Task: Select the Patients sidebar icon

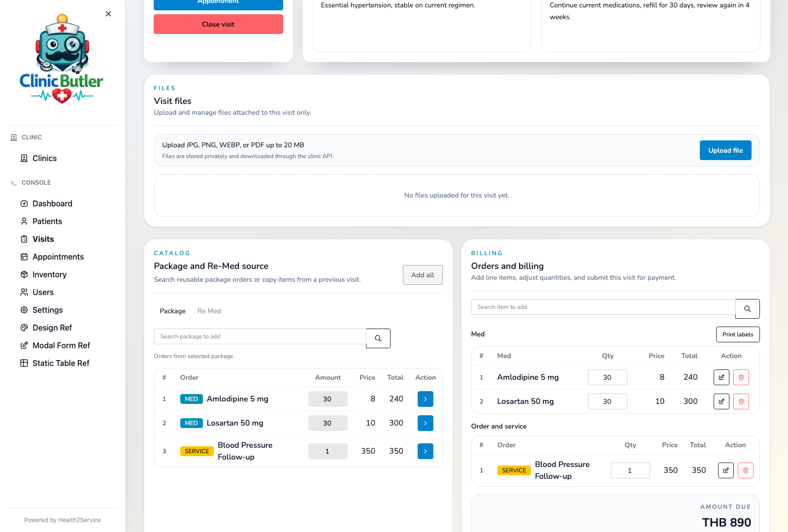Action: [24, 221]
